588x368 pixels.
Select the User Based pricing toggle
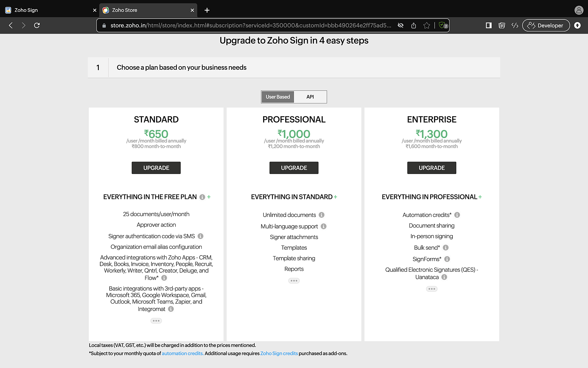(x=278, y=97)
